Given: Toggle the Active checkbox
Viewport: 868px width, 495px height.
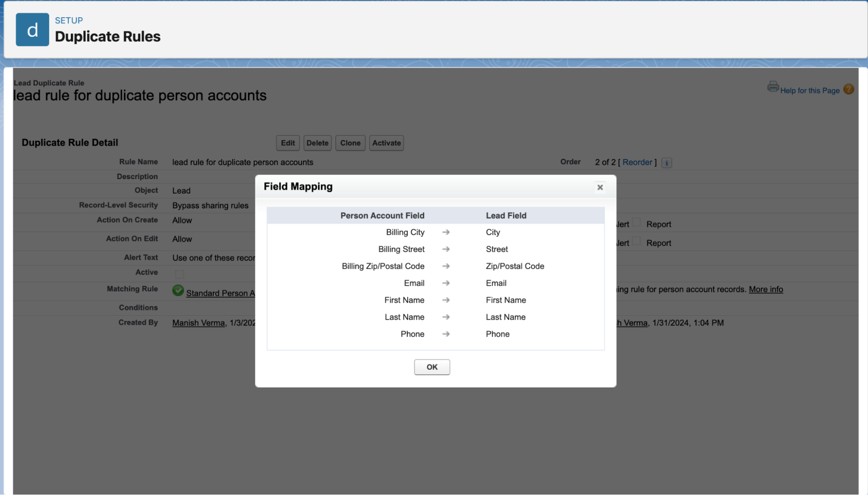Looking at the screenshot, I should pyautogui.click(x=179, y=274).
